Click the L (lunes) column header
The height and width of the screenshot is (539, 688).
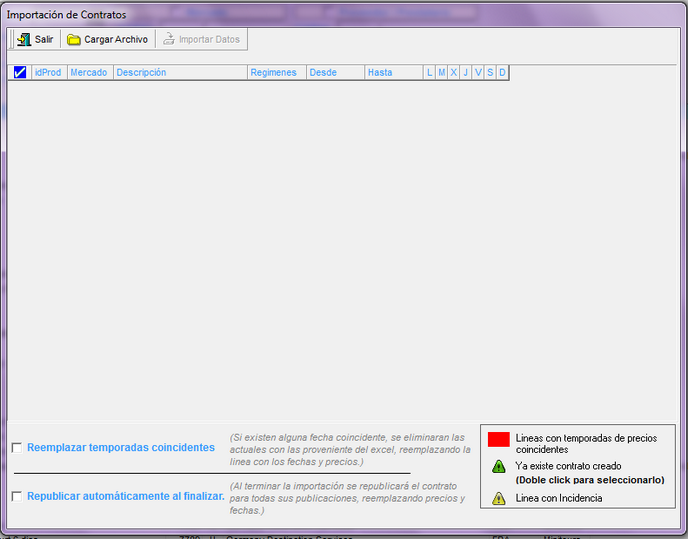tap(430, 72)
